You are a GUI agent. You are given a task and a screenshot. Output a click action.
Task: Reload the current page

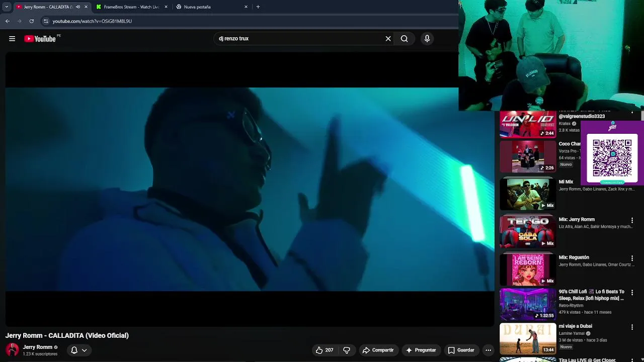32,21
